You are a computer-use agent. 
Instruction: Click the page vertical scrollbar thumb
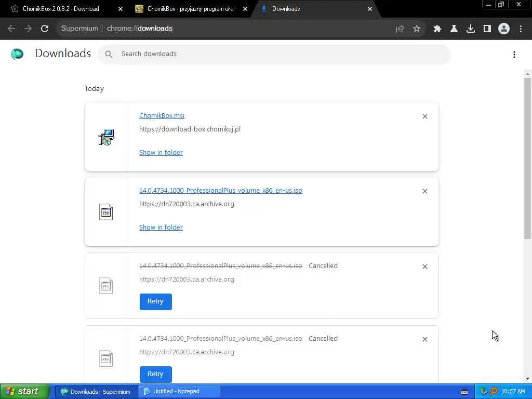527,158
